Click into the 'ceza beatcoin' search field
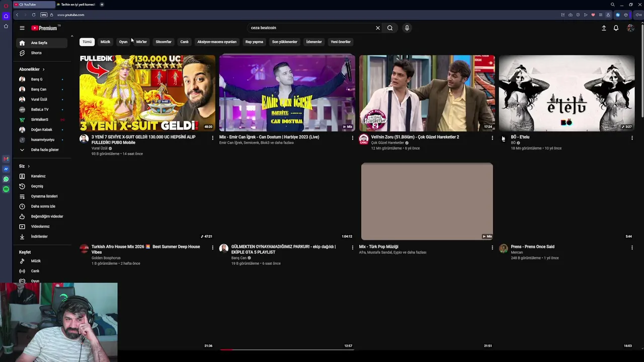Screen dimensions: 644x362 [x=310, y=28]
